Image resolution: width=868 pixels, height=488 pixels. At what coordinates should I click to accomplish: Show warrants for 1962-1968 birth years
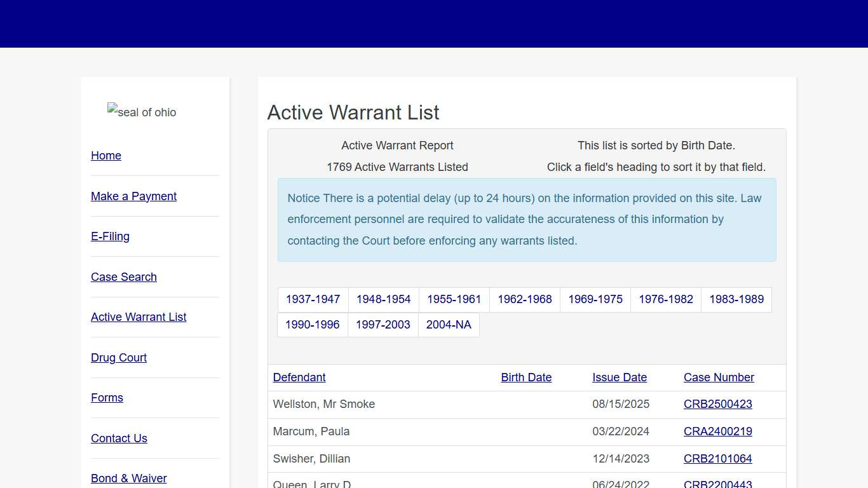[524, 299]
